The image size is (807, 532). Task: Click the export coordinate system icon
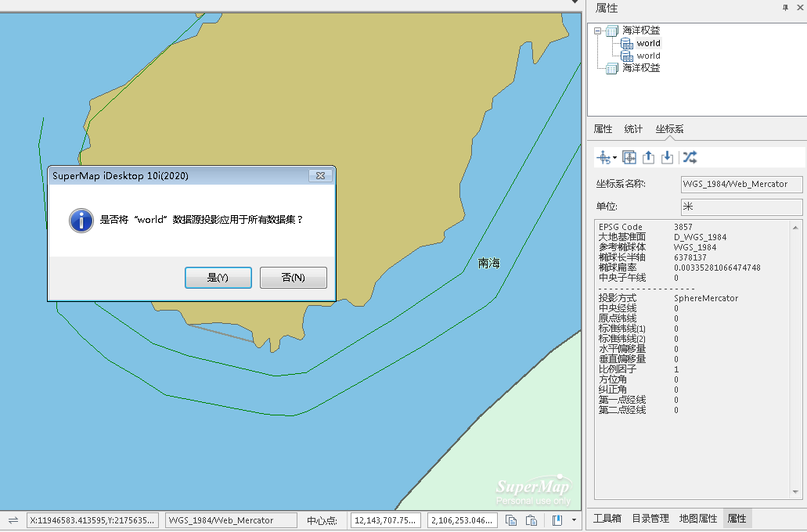(x=648, y=157)
